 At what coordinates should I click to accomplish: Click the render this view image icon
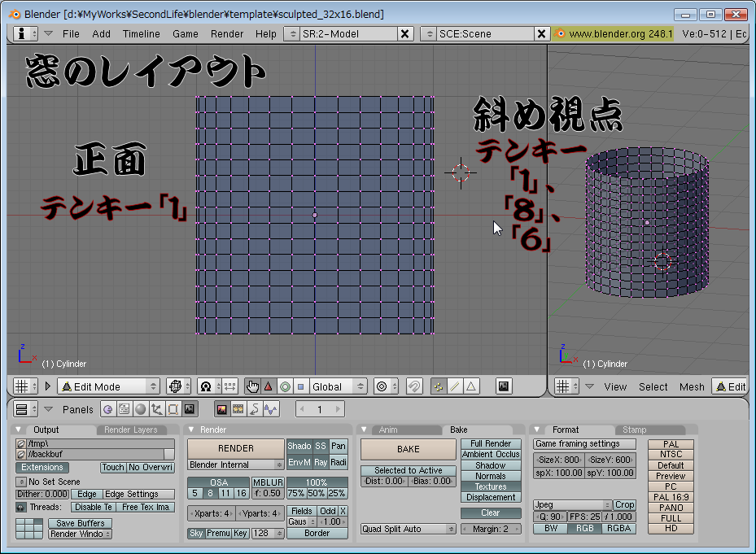[x=504, y=386]
